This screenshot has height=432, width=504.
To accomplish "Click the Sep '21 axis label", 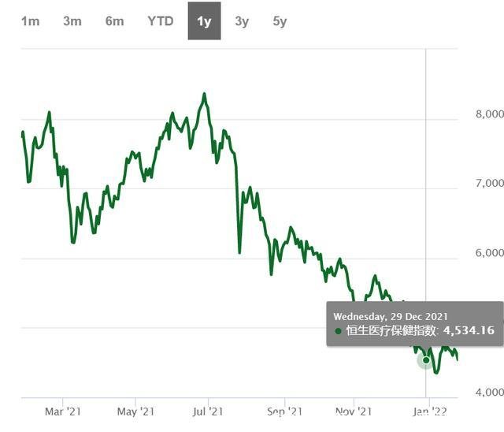I will click(284, 411).
